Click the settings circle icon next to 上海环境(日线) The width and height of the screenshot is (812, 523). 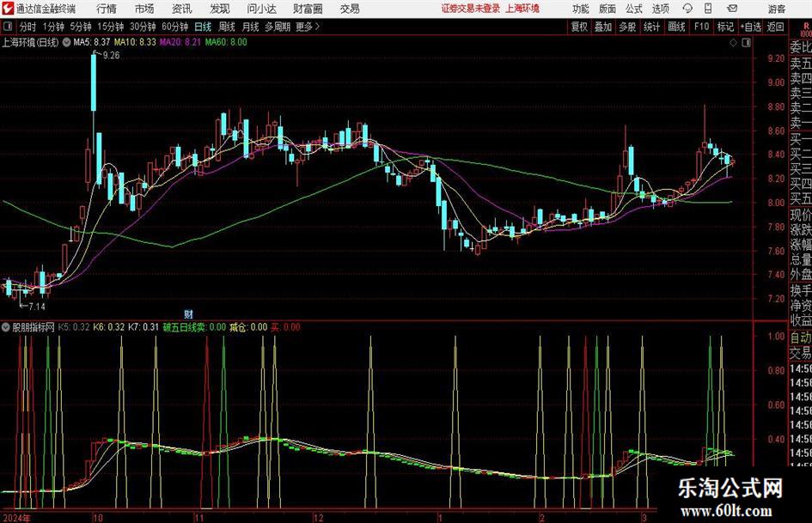tap(66, 42)
